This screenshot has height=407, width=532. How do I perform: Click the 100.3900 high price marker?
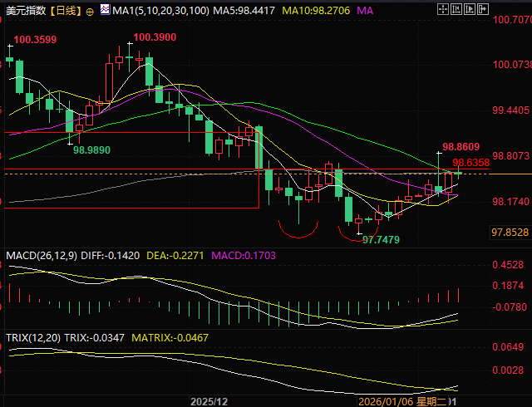(x=154, y=37)
